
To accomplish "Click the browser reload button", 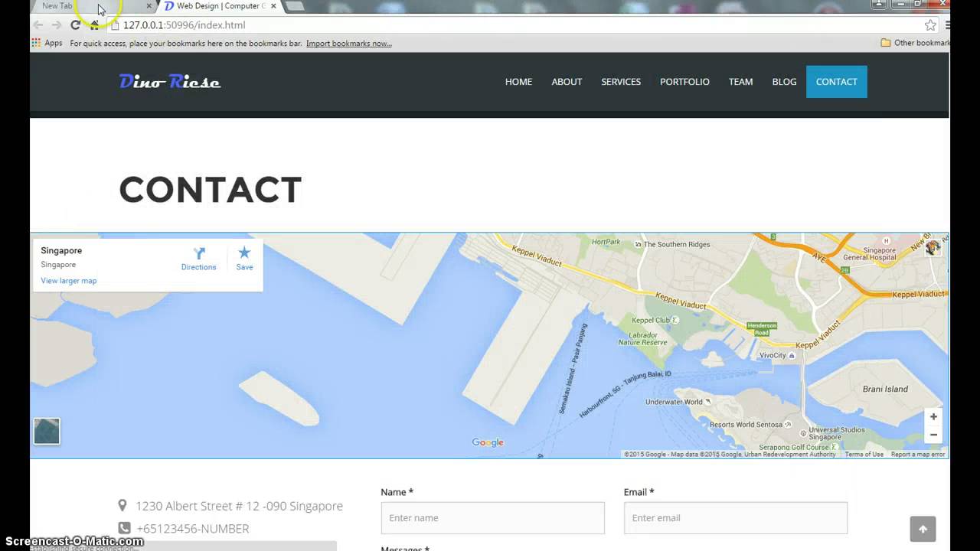I will coord(75,25).
